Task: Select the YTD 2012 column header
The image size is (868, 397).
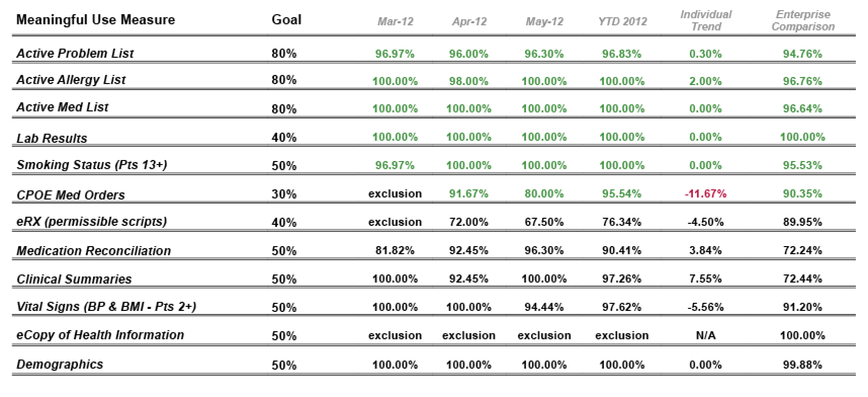Action: [622, 21]
